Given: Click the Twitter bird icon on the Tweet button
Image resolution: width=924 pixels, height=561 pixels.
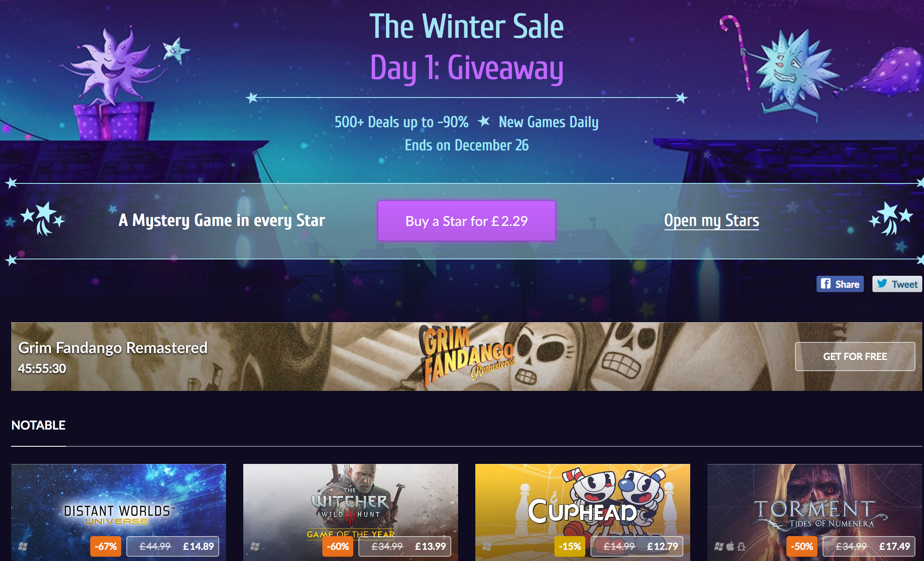Looking at the screenshot, I should coord(882,284).
